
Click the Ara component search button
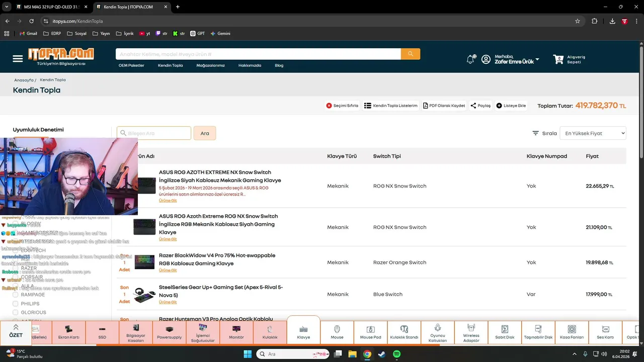[205, 133]
